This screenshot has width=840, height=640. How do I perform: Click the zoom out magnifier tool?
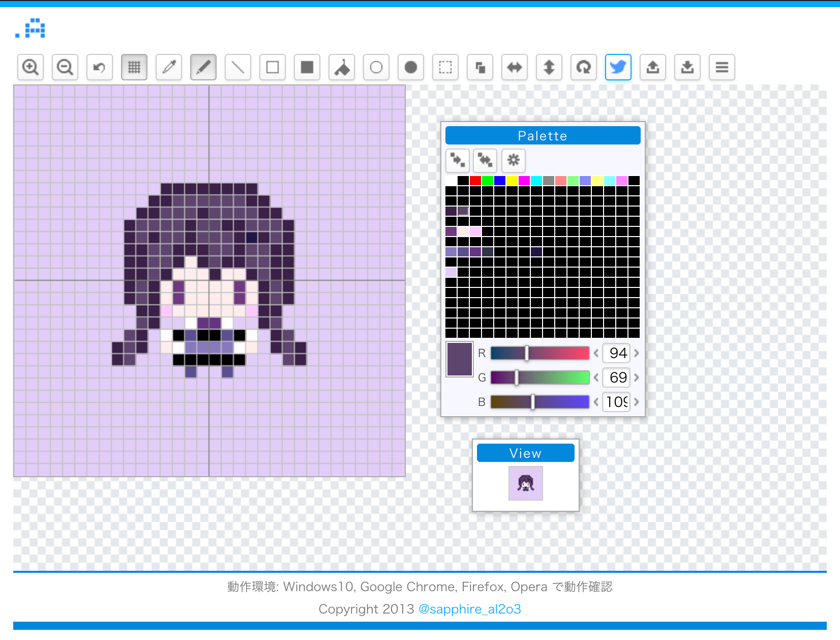pos(65,67)
